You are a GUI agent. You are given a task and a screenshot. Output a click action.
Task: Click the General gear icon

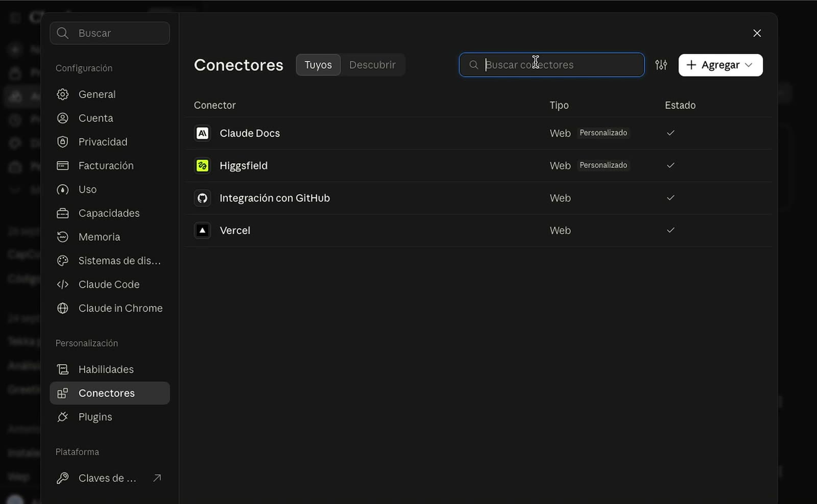(x=62, y=94)
